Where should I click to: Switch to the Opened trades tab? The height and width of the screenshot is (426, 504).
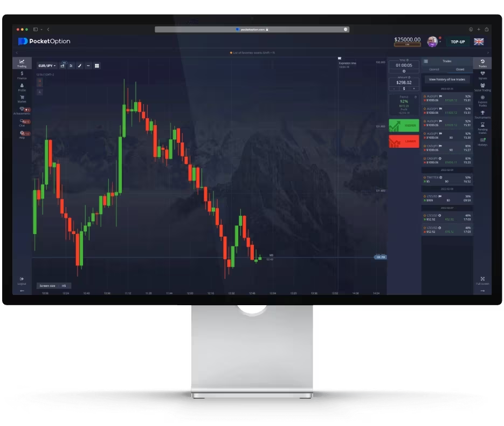[x=434, y=70]
